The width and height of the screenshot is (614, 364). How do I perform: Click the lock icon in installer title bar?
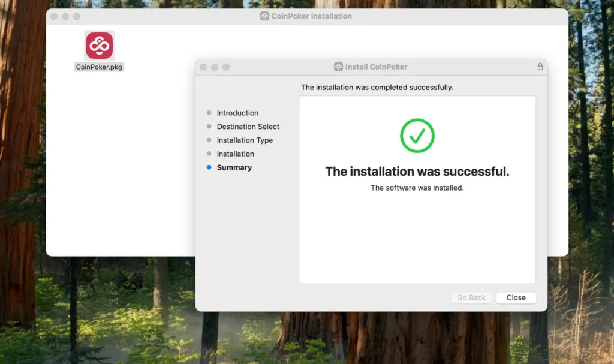coord(540,67)
